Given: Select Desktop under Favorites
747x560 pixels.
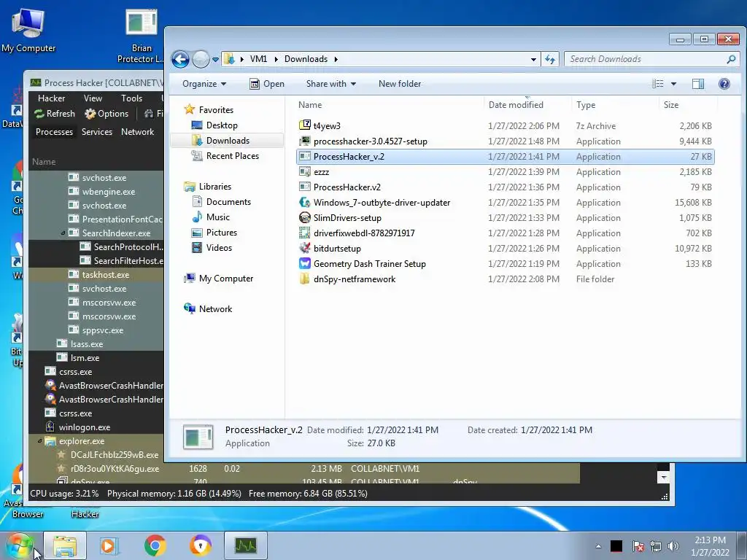Looking at the screenshot, I should coord(221,125).
